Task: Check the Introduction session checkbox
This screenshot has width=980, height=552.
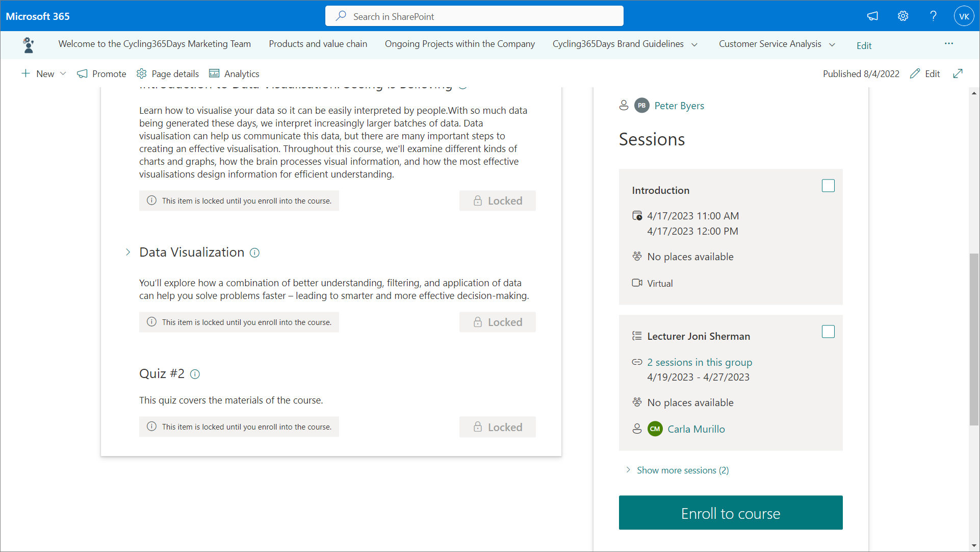Action: 828,186
